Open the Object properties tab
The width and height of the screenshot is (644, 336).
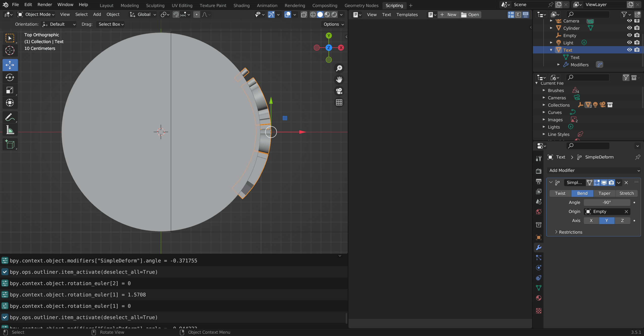point(539,237)
